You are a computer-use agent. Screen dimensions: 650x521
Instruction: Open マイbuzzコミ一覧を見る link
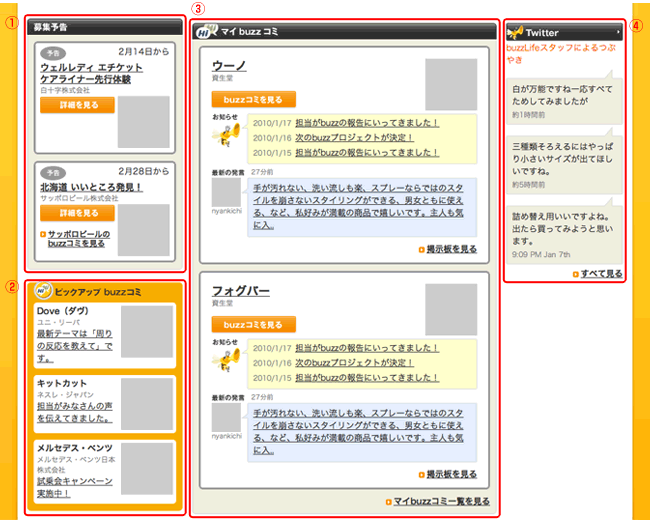pos(441,502)
